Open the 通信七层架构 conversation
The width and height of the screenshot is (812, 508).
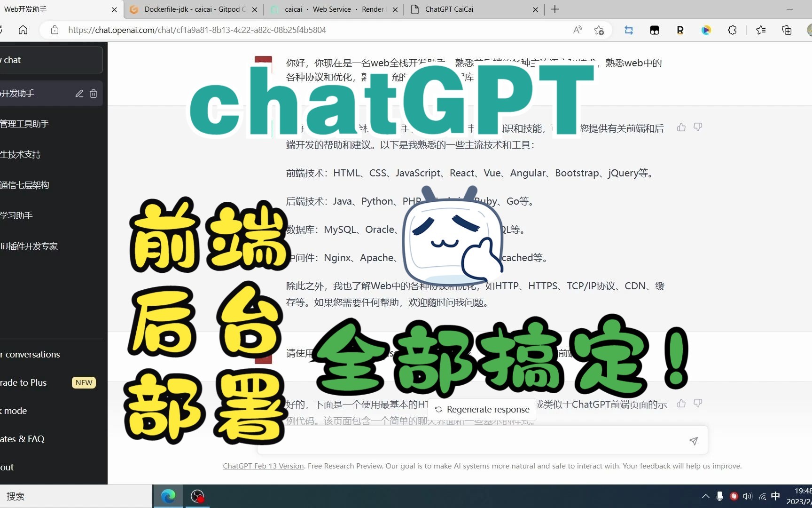pos(51,185)
